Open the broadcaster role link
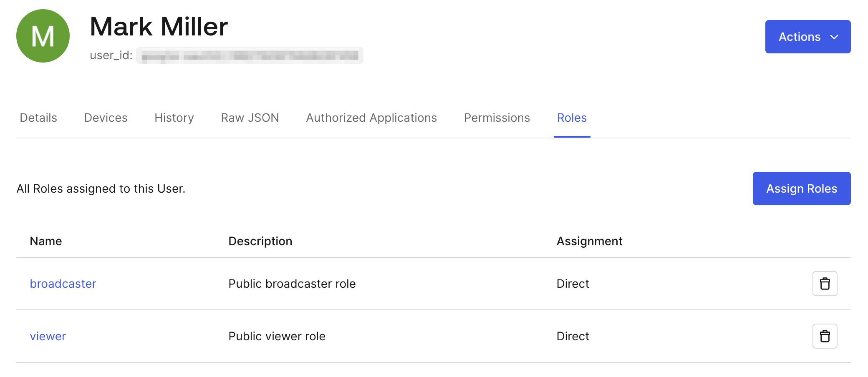Image resolution: width=868 pixels, height=377 pixels. coord(63,284)
